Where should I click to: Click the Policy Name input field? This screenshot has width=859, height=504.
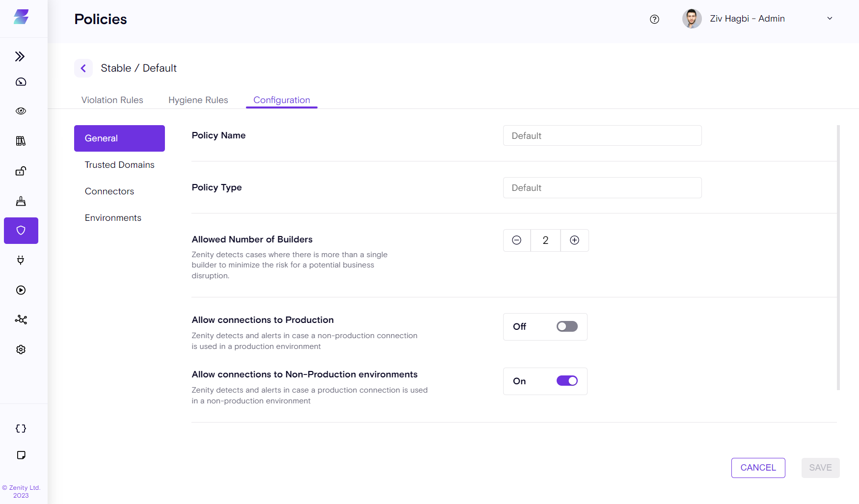[602, 136]
